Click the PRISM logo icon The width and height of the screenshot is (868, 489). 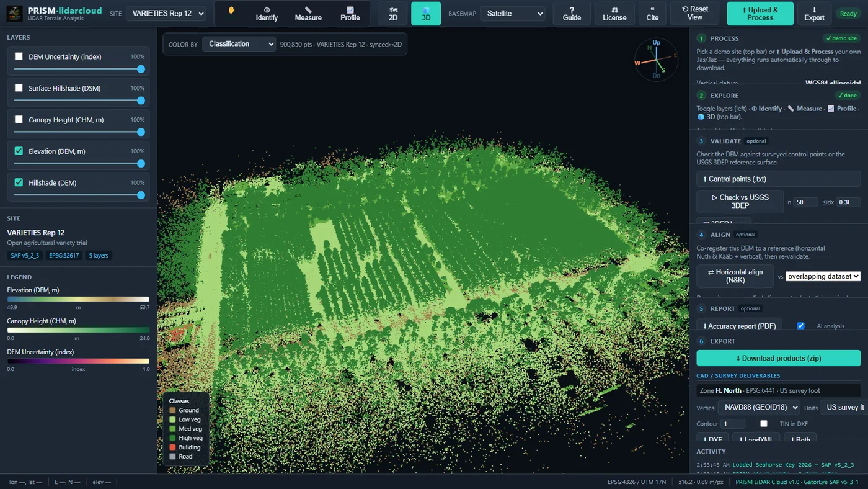point(15,13)
